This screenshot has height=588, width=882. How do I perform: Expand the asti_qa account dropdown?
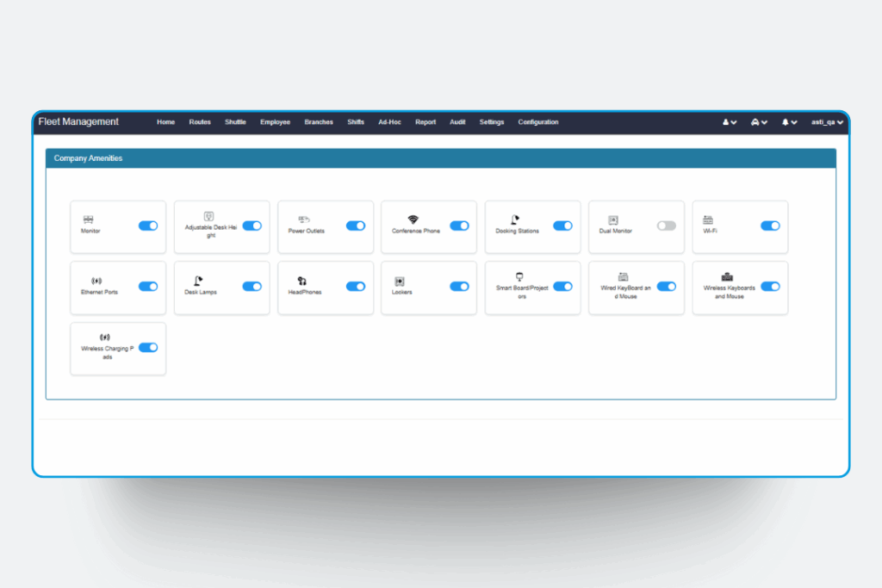tap(828, 122)
